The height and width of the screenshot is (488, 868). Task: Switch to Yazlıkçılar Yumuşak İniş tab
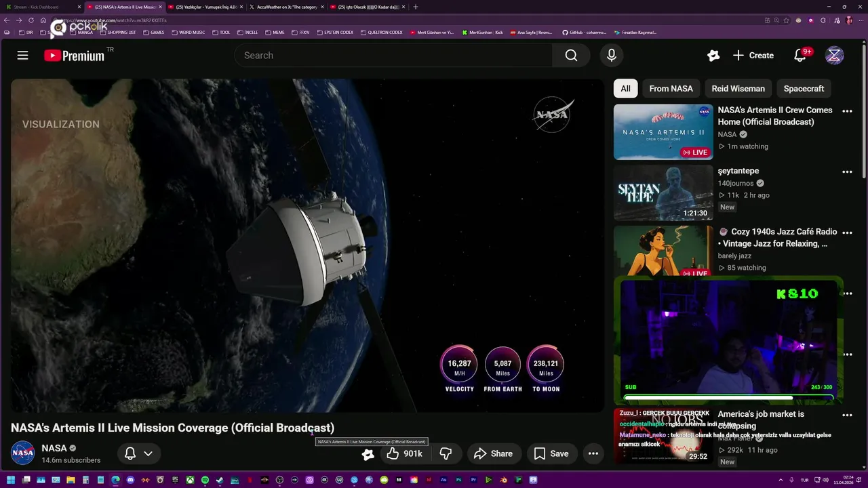click(x=205, y=7)
